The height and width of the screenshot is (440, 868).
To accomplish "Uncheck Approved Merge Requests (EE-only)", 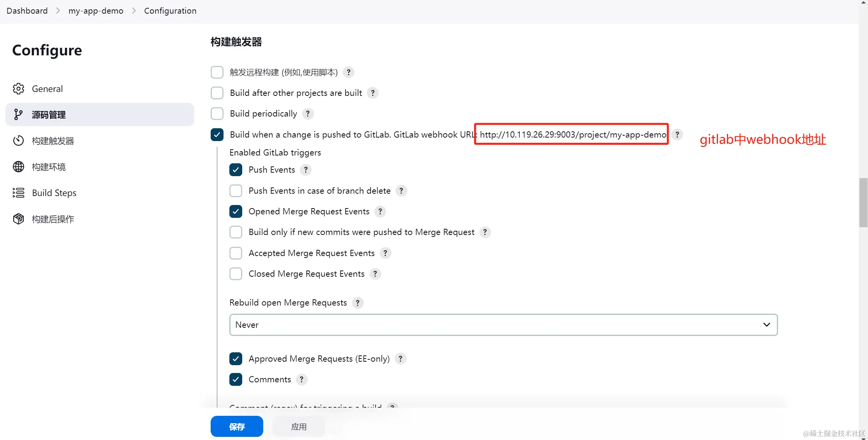I will (236, 359).
